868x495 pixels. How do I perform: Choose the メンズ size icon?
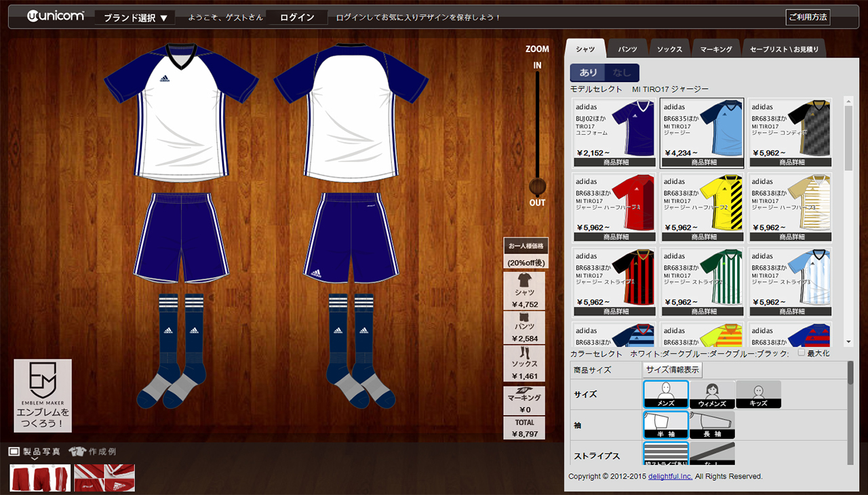[666, 394]
